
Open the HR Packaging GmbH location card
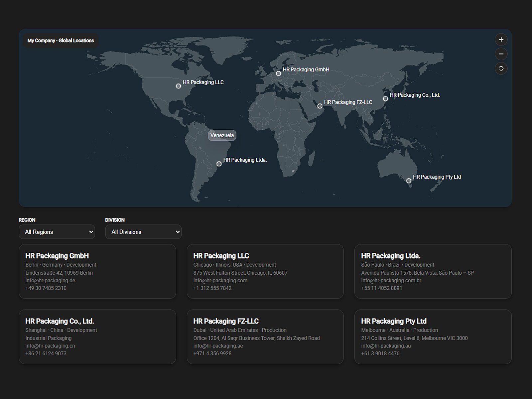click(x=97, y=271)
